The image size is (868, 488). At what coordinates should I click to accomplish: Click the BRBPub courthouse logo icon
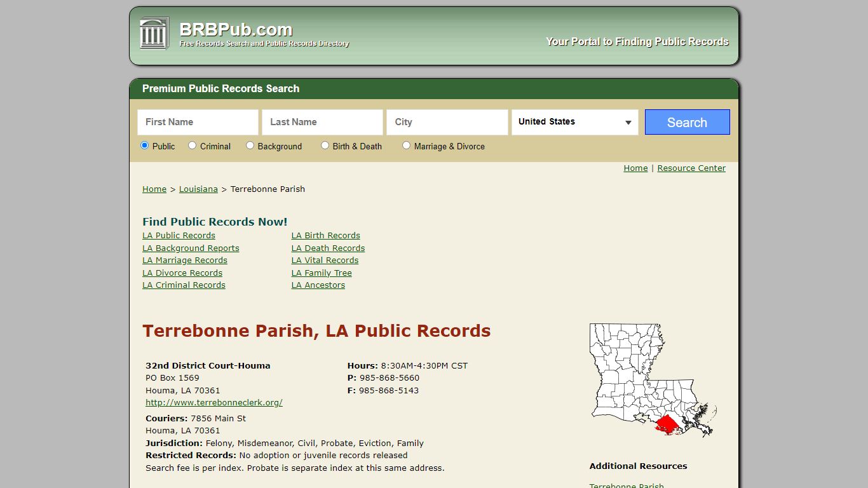point(154,34)
